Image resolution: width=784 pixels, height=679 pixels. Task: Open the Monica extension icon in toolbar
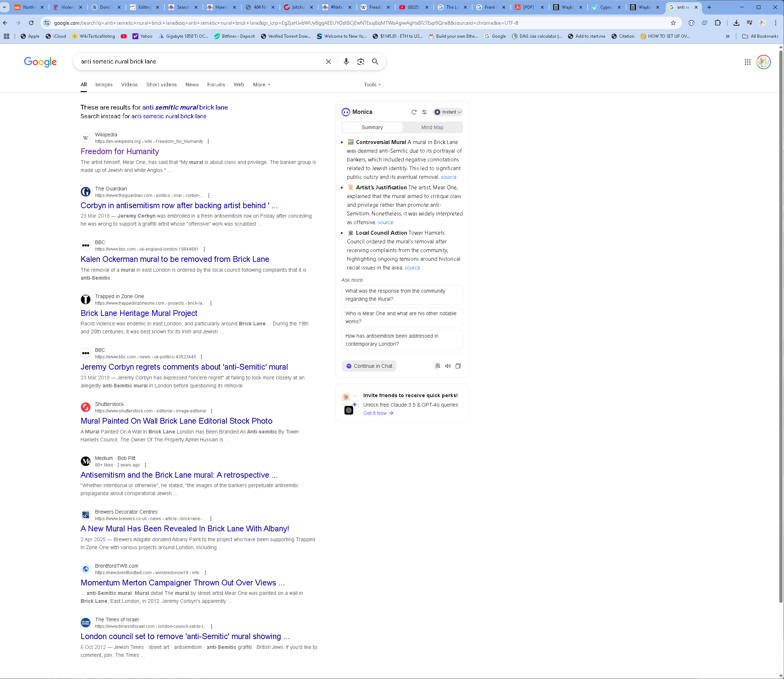click(x=691, y=23)
